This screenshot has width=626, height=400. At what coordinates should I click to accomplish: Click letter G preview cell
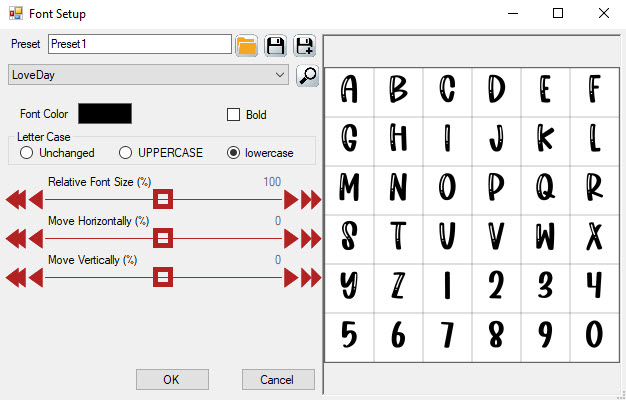pos(349,141)
